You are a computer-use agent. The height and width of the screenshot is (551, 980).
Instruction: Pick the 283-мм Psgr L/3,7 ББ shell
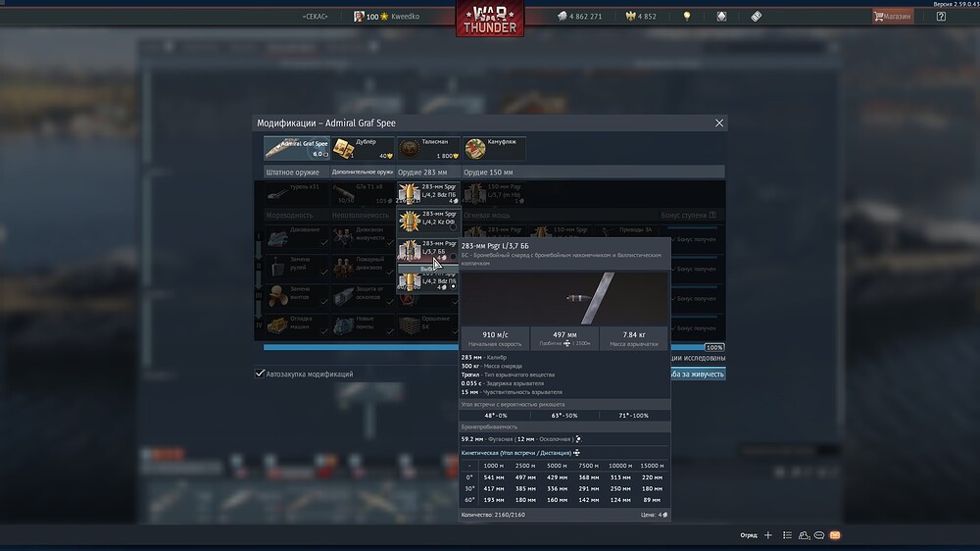[428, 250]
